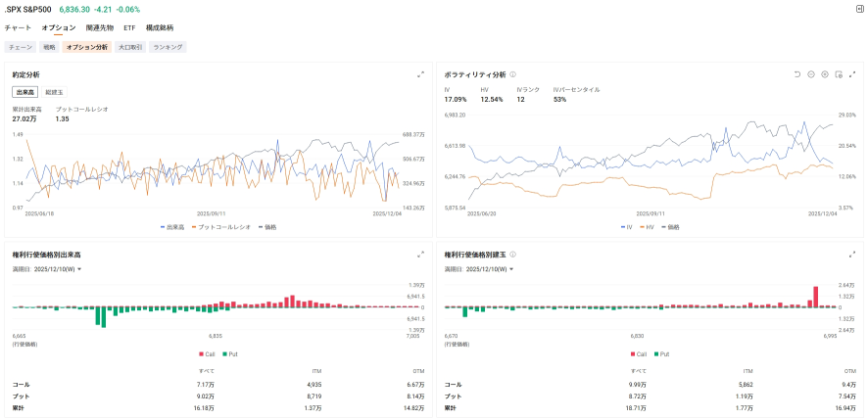Collapse the side panel icon at top right
The height and width of the screenshot is (420, 868).
860,9
